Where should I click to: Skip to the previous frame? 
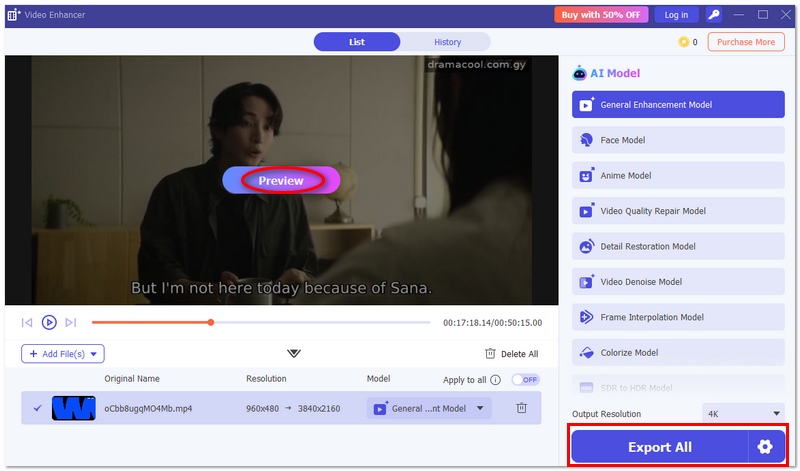[x=27, y=322]
